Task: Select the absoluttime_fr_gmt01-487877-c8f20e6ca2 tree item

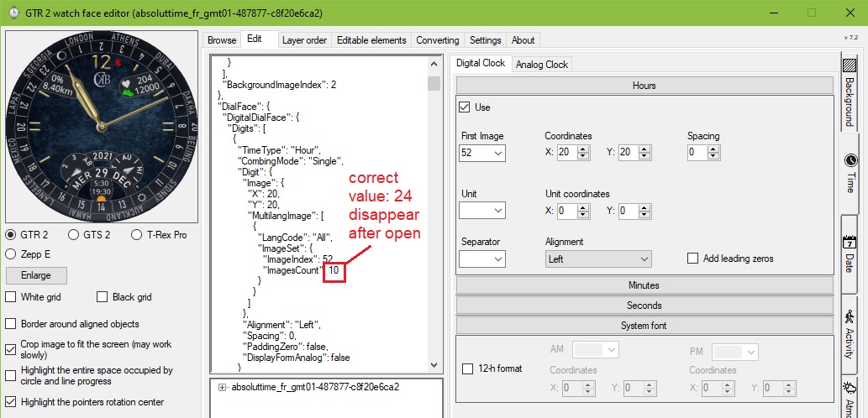Action: tap(316, 387)
